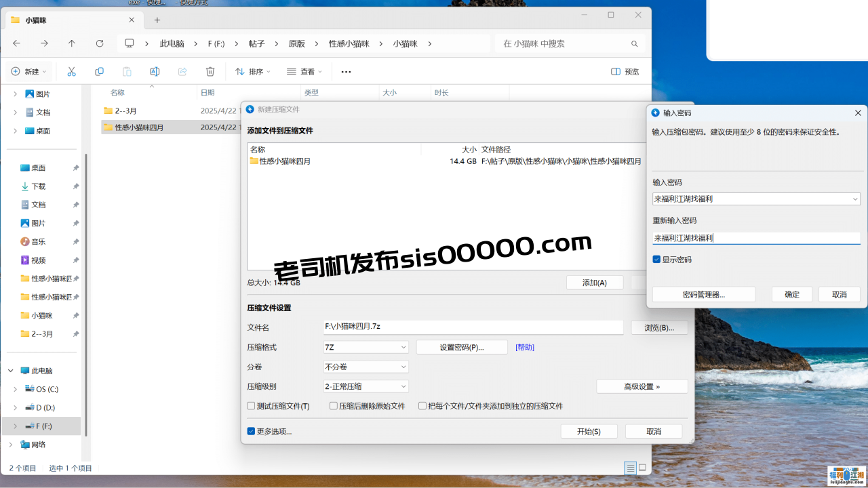Click the 确定 button in password dialog
868x488 pixels.
[x=791, y=295]
